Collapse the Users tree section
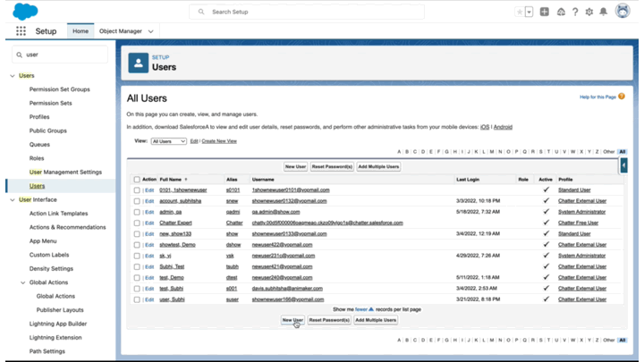 point(13,76)
